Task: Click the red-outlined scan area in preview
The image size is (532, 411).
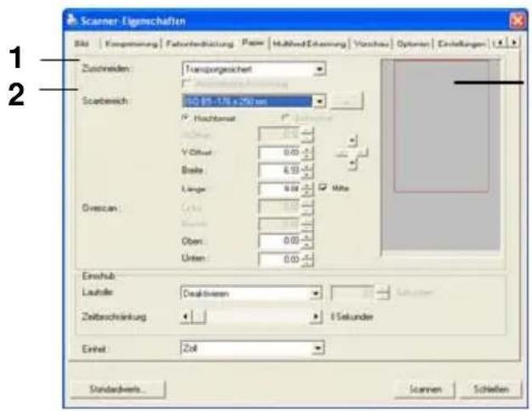Action: [441, 127]
